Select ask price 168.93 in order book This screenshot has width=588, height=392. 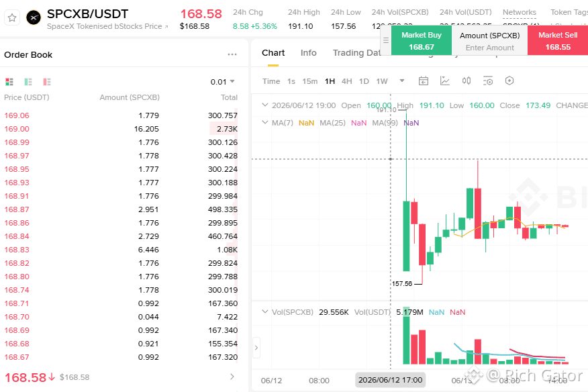coord(17,183)
